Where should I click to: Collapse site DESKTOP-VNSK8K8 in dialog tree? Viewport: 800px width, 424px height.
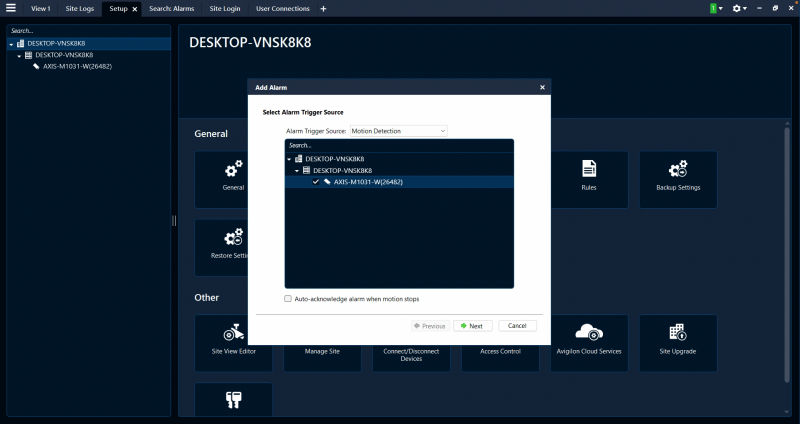click(x=289, y=160)
